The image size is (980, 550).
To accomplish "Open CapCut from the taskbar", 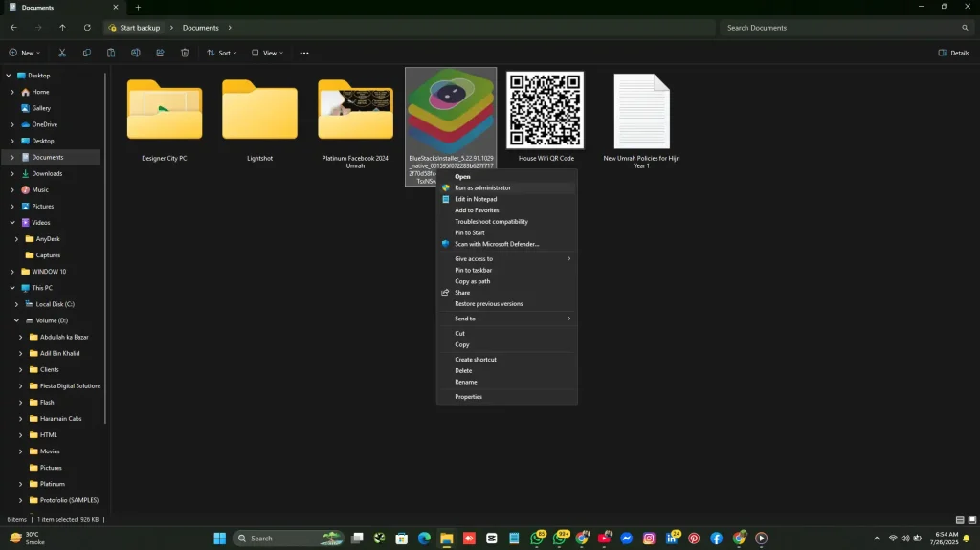I will (x=492, y=539).
